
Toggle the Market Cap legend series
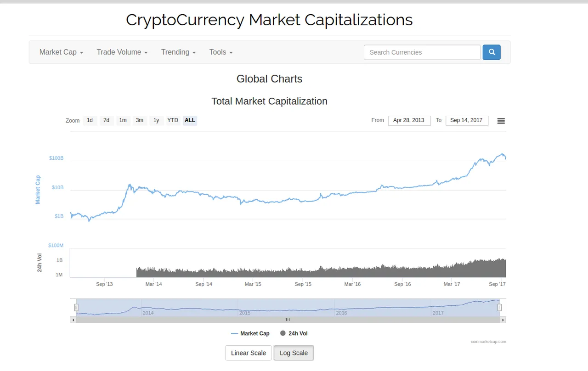[250, 333]
